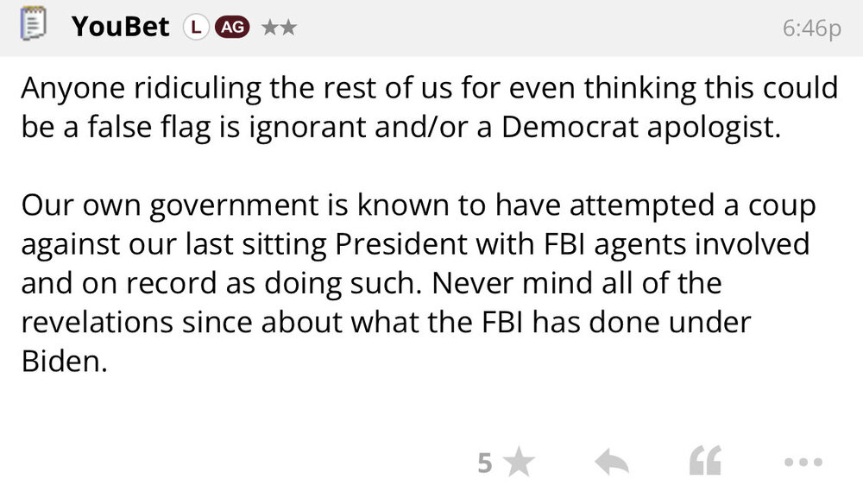Open the YouBet user profile name
This screenshot has width=863, height=504.
click(122, 27)
